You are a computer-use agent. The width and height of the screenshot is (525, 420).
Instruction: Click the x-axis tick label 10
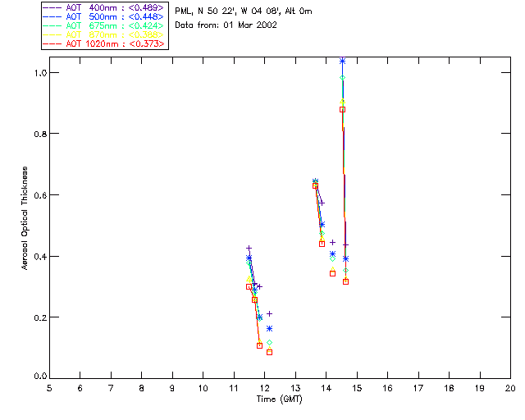point(203,388)
